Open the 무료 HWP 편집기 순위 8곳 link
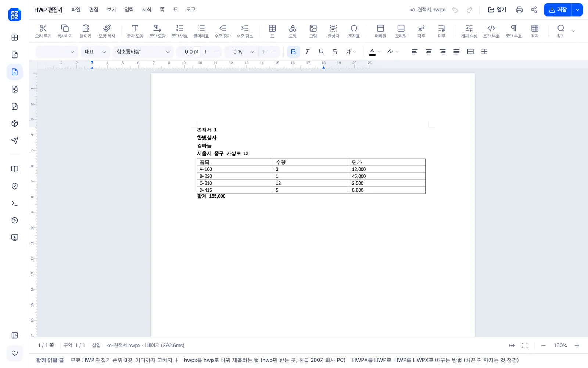Image resolution: width=588 pixels, height=368 pixels. [x=124, y=360]
